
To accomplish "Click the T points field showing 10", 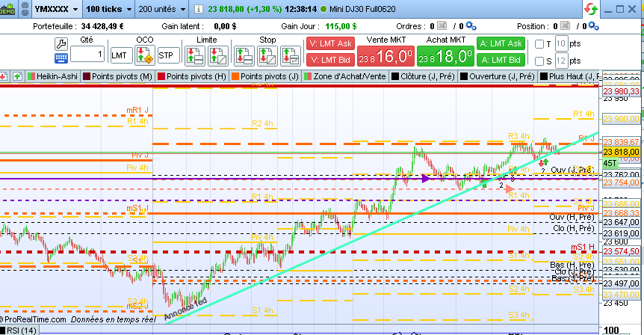I will pyautogui.click(x=561, y=43).
